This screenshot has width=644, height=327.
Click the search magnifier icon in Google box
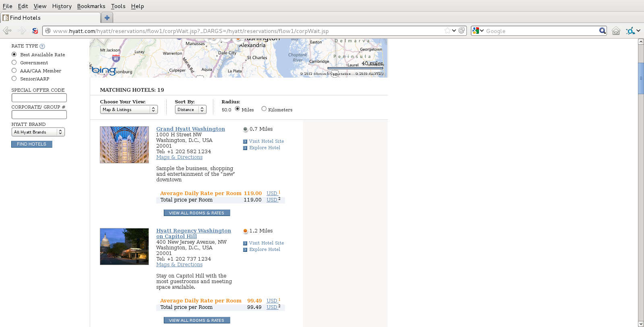(x=602, y=31)
